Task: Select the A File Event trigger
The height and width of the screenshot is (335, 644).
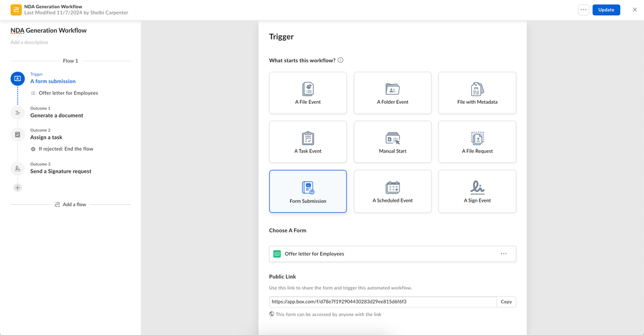Action: pos(308,93)
